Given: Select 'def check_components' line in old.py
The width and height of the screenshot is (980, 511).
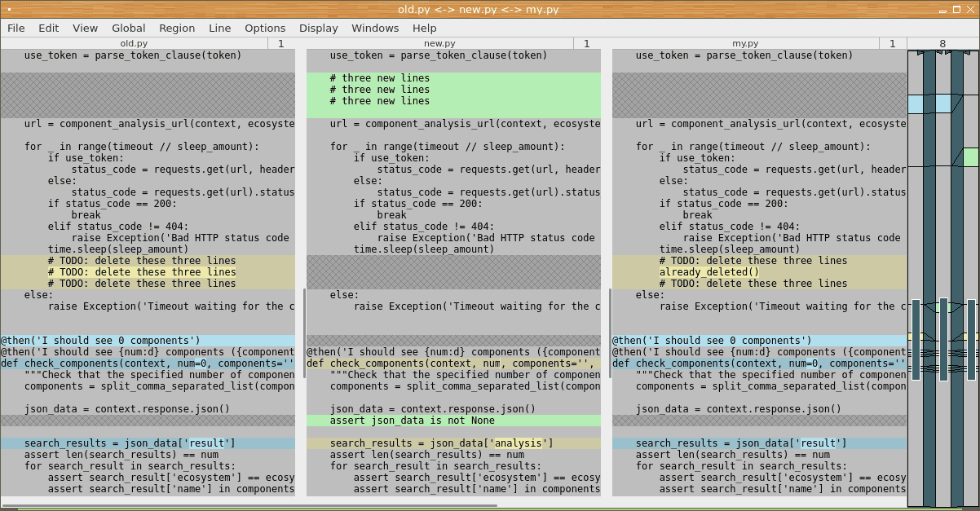Looking at the screenshot, I should coord(148,363).
